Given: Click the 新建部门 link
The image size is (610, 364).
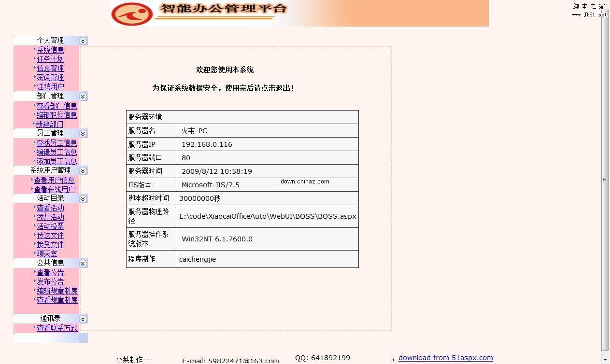Looking at the screenshot, I should pyautogui.click(x=50, y=124).
